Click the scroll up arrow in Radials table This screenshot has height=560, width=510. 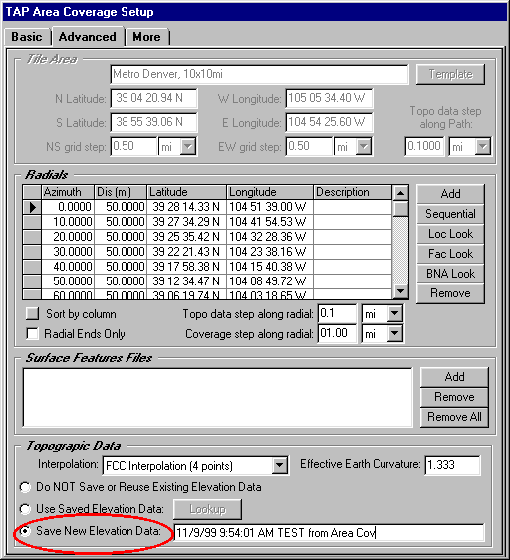pos(400,193)
